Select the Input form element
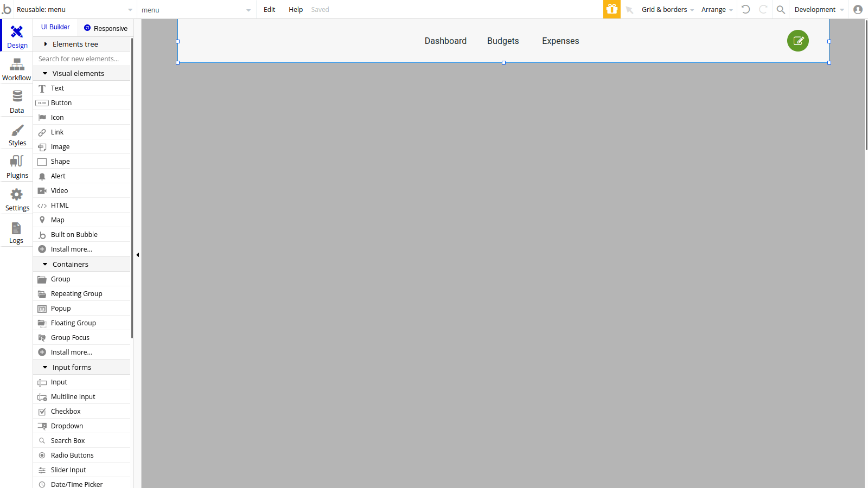868x488 pixels. pyautogui.click(x=82, y=382)
